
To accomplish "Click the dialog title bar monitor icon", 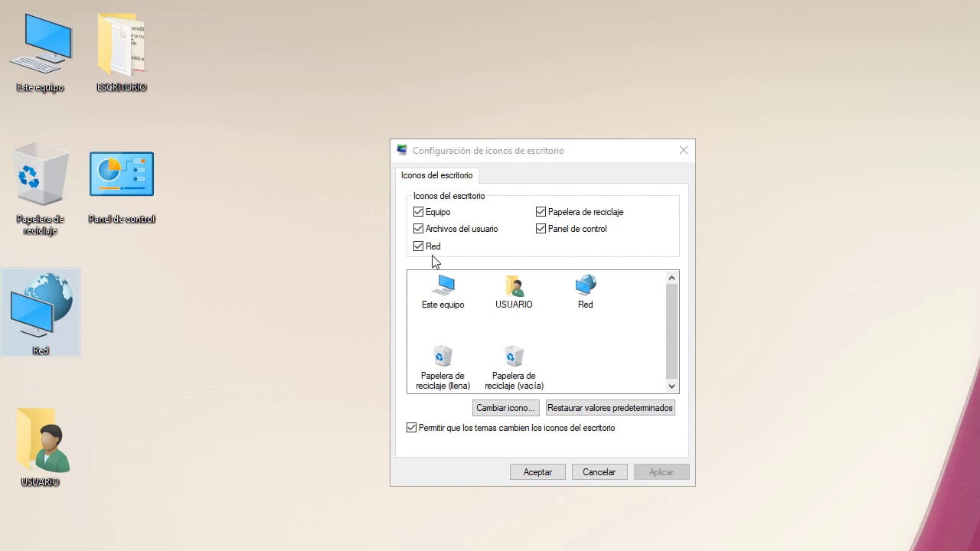I will click(402, 150).
